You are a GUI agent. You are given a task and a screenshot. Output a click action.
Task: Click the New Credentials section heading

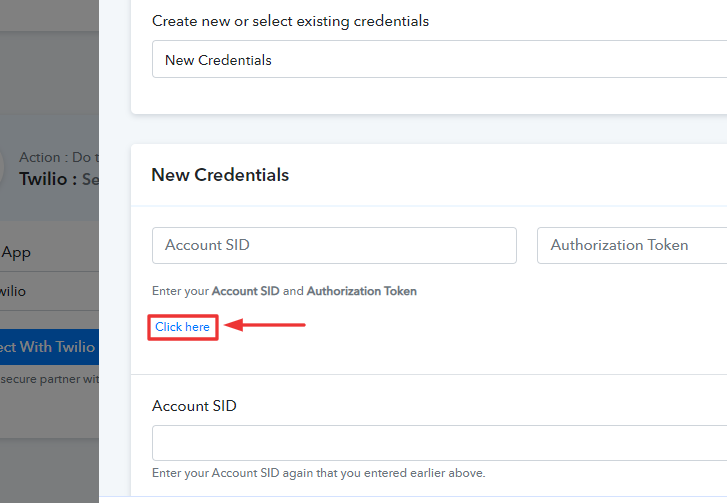click(220, 175)
